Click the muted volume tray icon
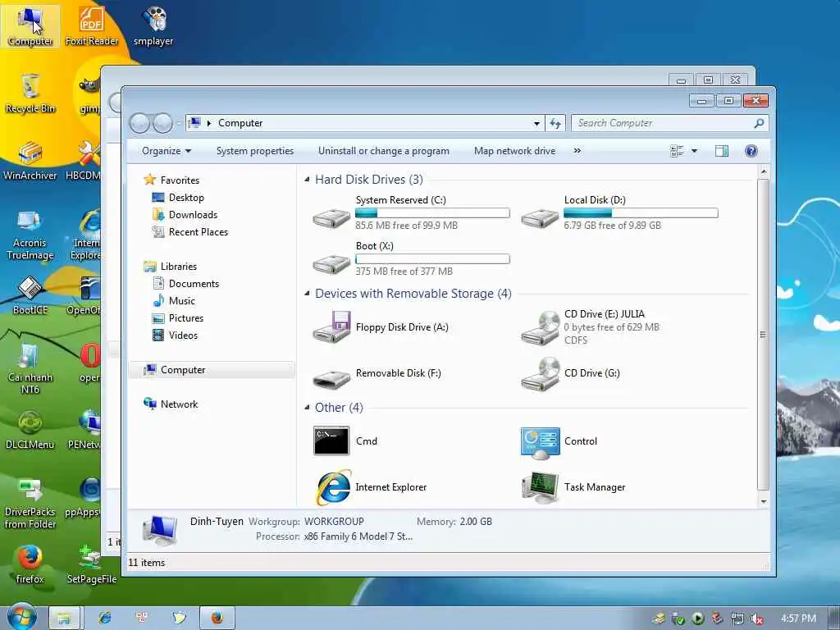 [x=756, y=619]
